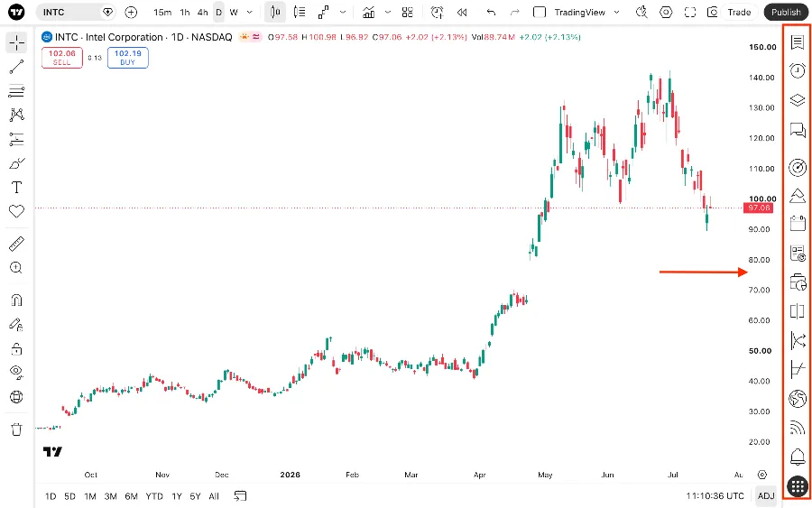Select the crosshair cursor tool
Image resolution: width=812 pixels, height=508 pixels.
(16, 42)
